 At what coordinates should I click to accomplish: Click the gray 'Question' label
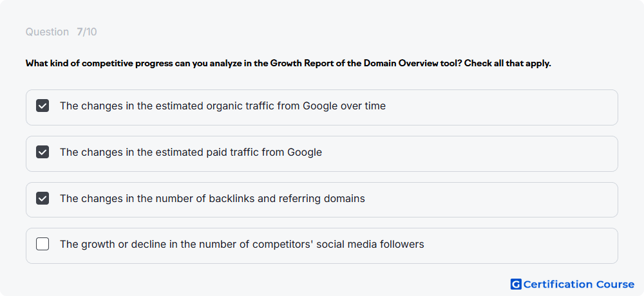(x=47, y=32)
